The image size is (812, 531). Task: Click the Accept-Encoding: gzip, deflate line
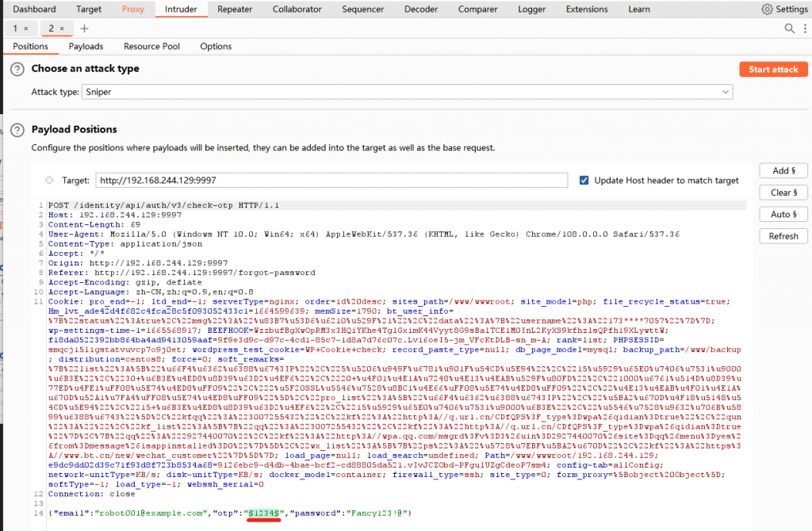pos(125,283)
